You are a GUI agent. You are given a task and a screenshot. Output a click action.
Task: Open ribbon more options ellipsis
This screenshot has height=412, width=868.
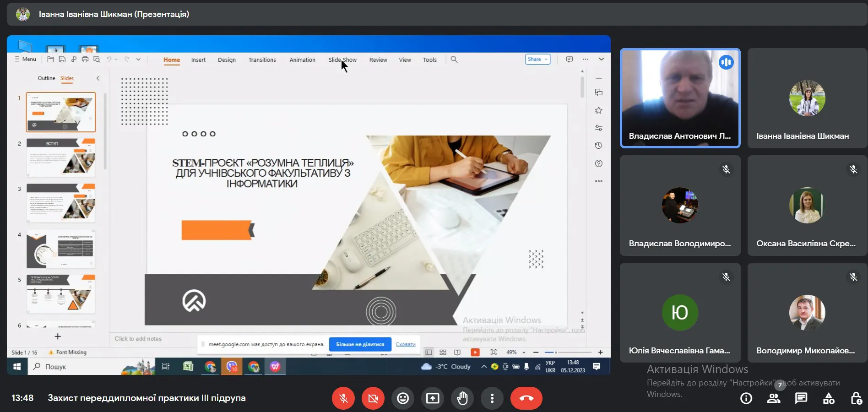(585, 59)
